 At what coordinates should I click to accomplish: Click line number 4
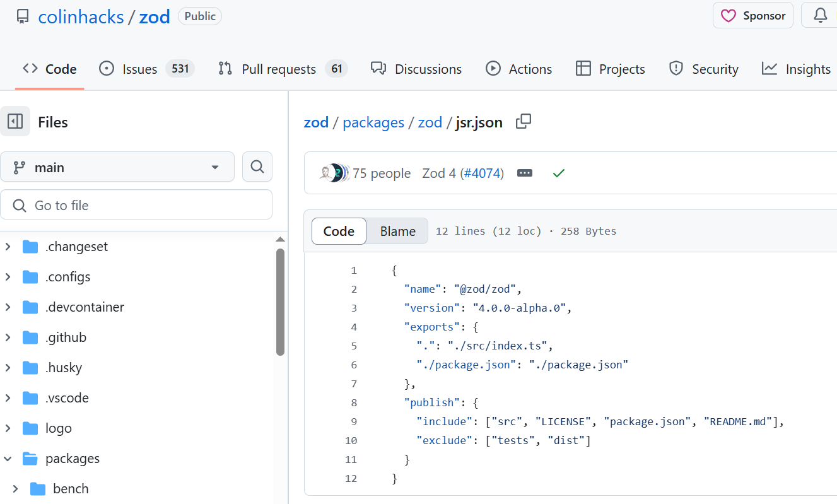(x=353, y=327)
